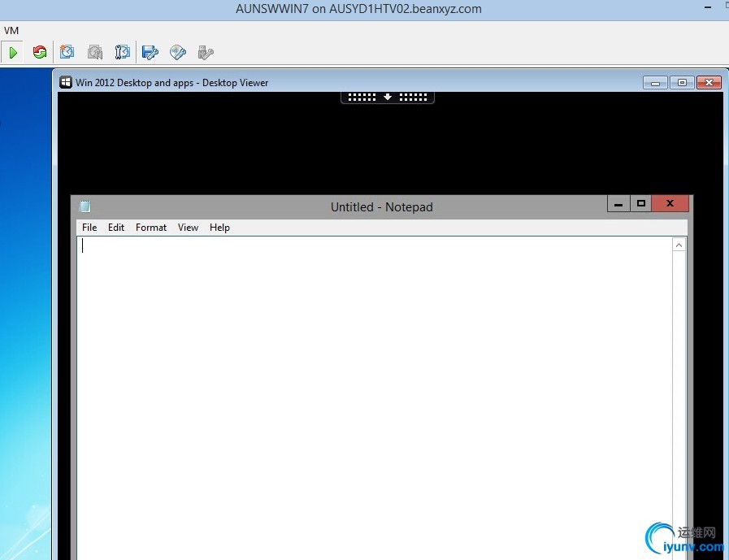Open Notepad's Edit menu
This screenshot has width=729, height=560.
pos(115,228)
